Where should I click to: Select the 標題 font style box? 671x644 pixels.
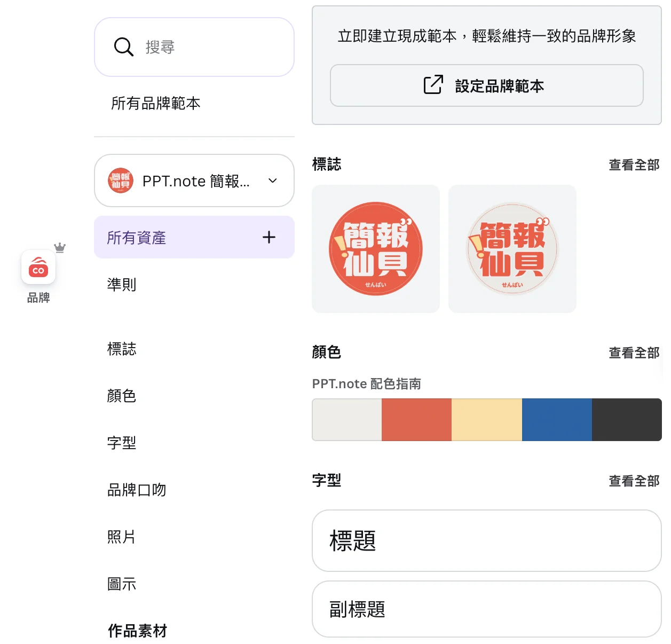tap(486, 540)
